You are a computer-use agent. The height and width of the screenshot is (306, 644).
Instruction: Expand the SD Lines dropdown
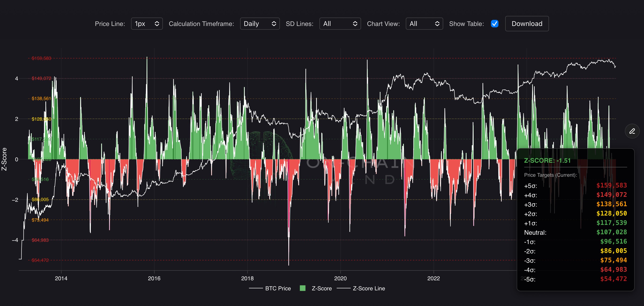click(x=340, y=24)
